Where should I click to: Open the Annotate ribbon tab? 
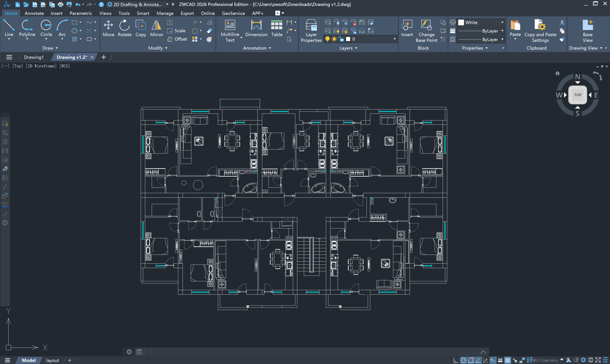pos(34,13)
